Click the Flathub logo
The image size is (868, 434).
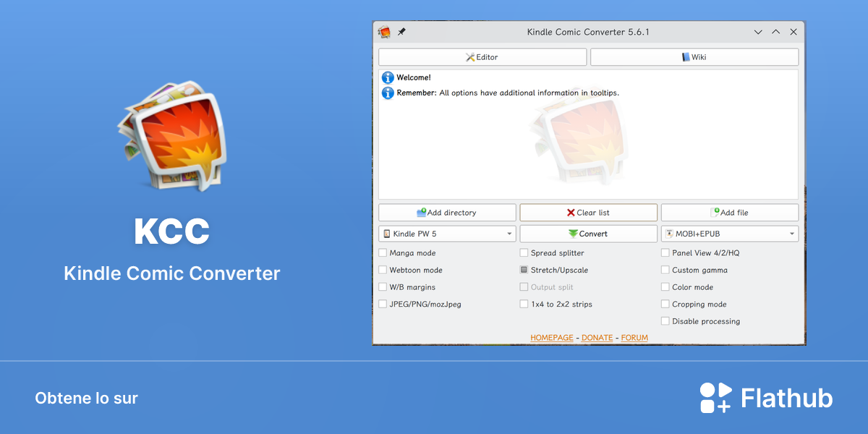(766, 398)
